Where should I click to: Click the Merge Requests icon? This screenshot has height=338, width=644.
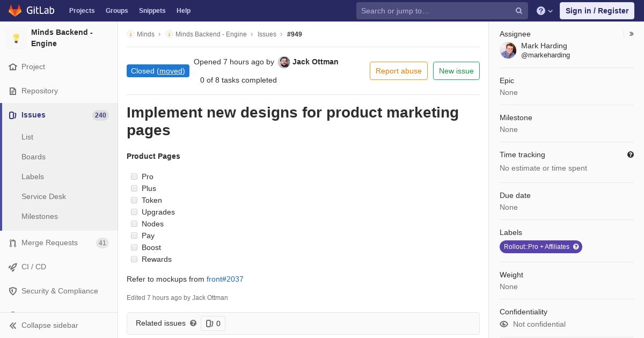click(13, 243)
